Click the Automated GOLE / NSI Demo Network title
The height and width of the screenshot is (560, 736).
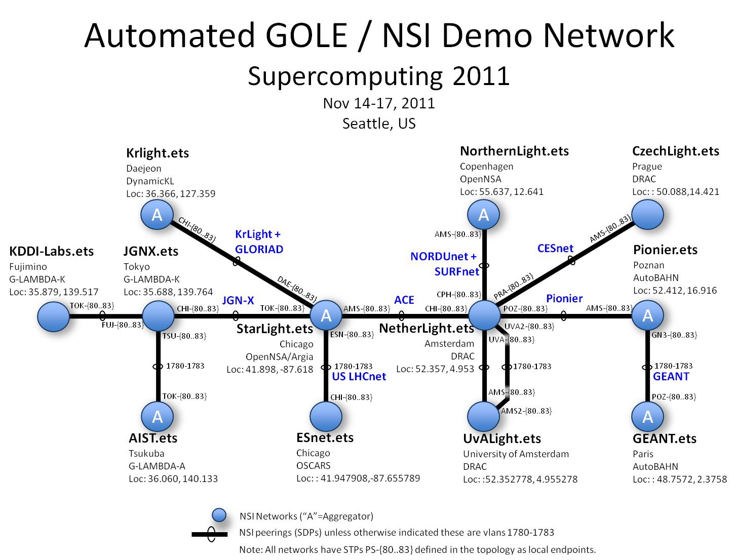(379, 35)
